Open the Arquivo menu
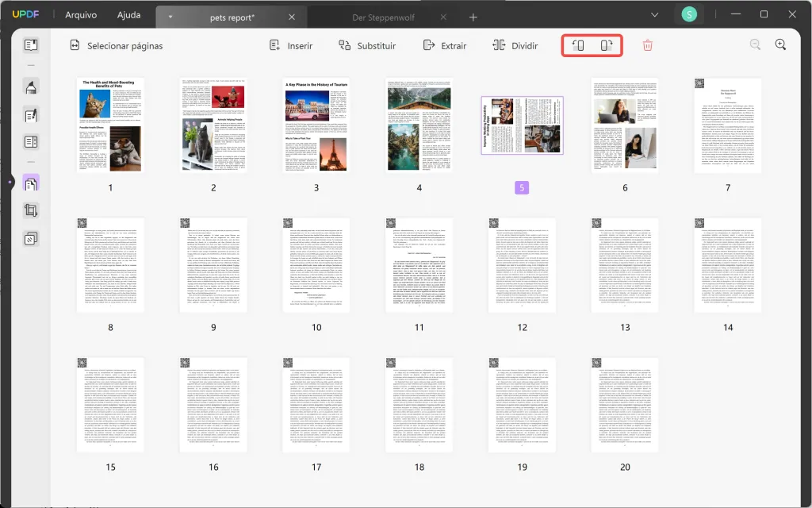Screen dimensions: 812x508 (x=82, y=14)
